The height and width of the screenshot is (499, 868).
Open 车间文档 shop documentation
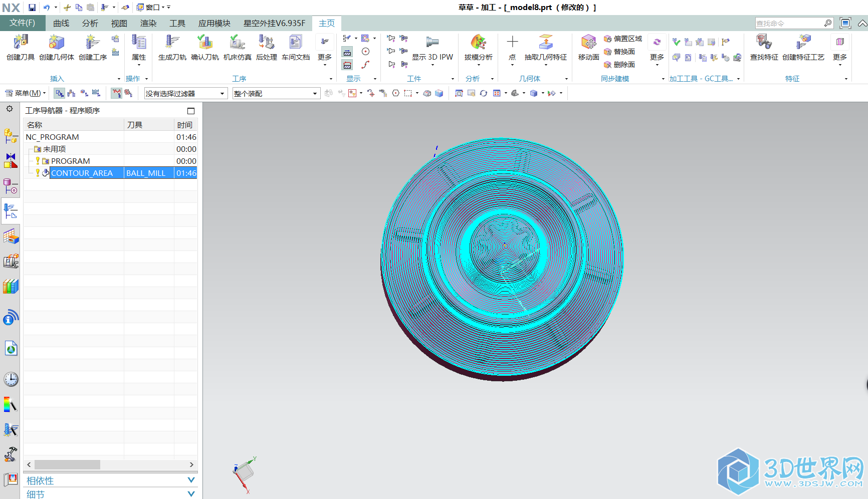pyautogui.click(x=296, y=48)
